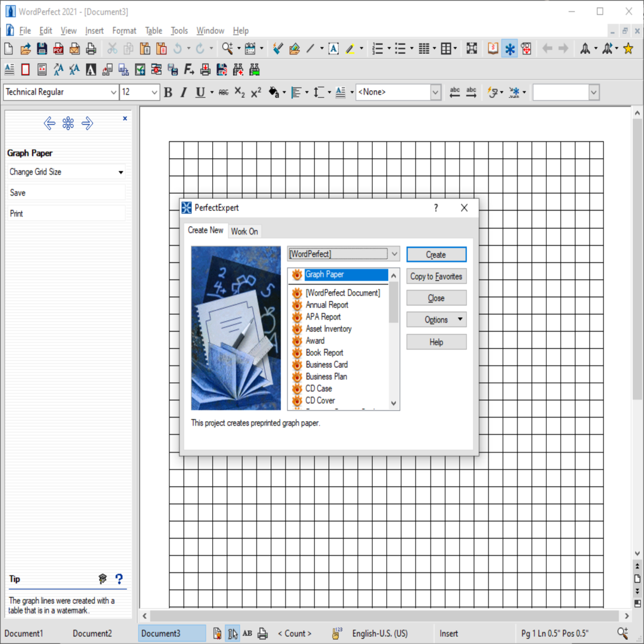Select Annual Report in the project list

tap(327, 305)
